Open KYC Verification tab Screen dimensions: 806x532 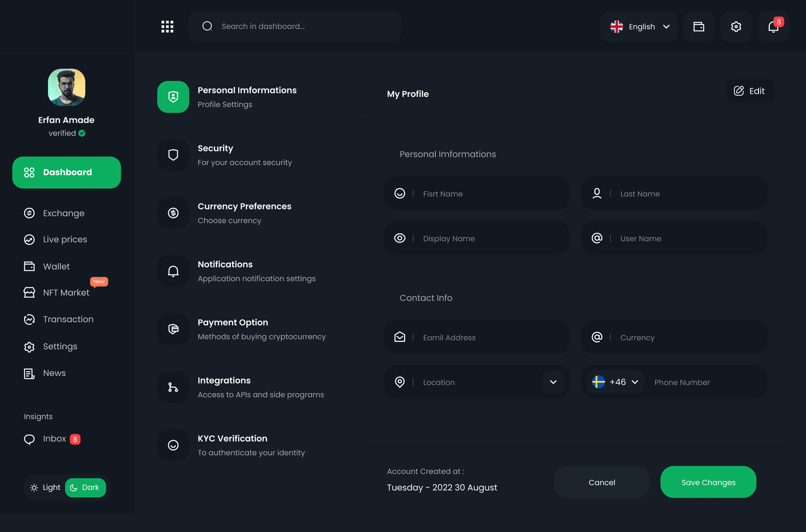[231, 445]
